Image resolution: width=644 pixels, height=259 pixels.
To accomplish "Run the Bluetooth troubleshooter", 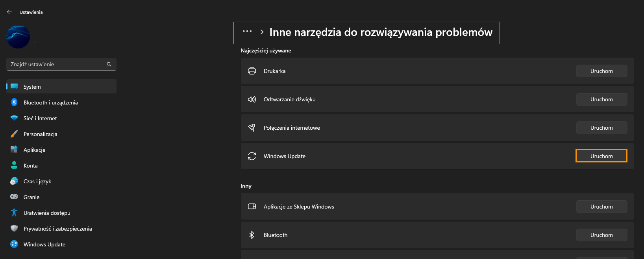I will coord(601,235).
